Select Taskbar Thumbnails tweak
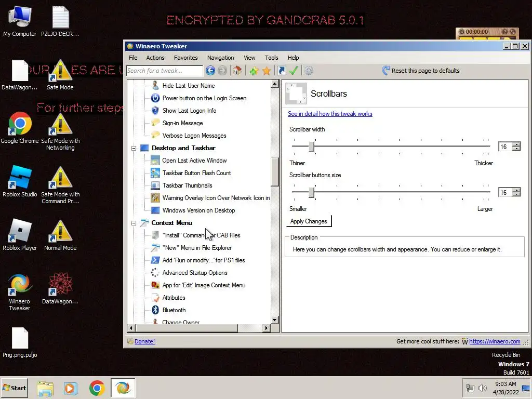Screen dimensions: 532x399 coord(187,185)
